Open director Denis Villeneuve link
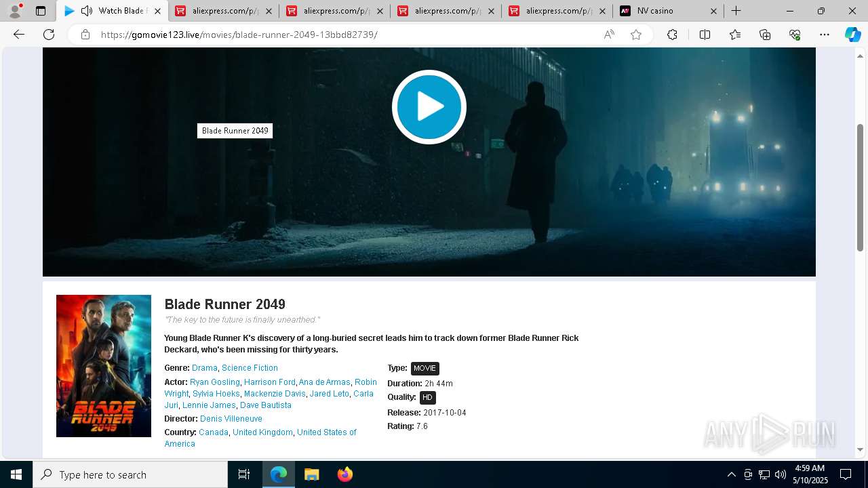 pos(231,419)
